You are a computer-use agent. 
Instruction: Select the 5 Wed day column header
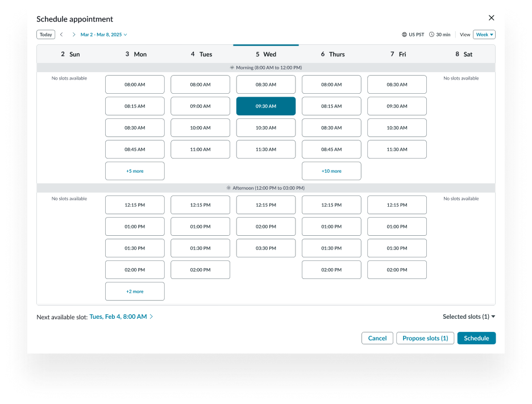tap(265, 54)
